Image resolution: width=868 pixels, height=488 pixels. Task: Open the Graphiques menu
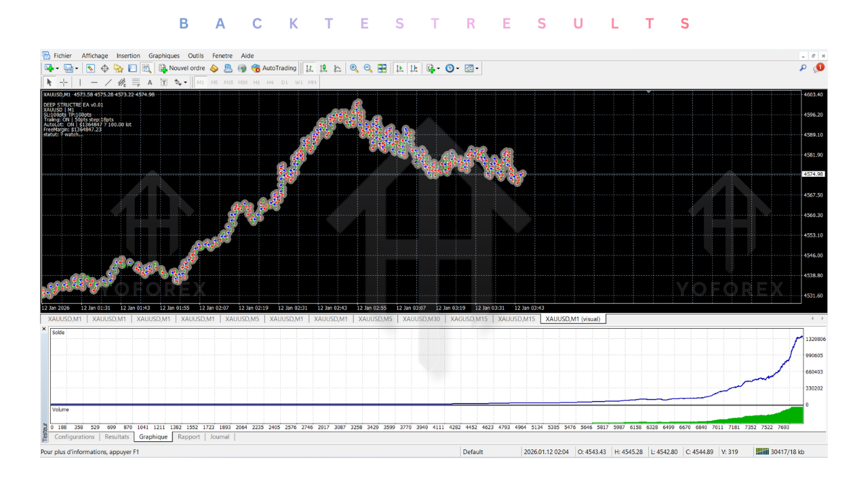[163, 56]
